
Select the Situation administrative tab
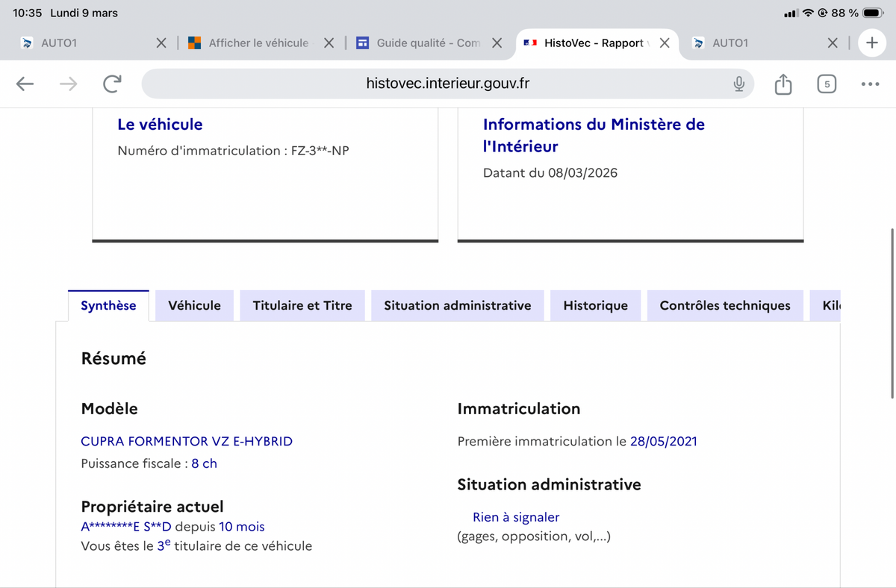coord(457,306)
